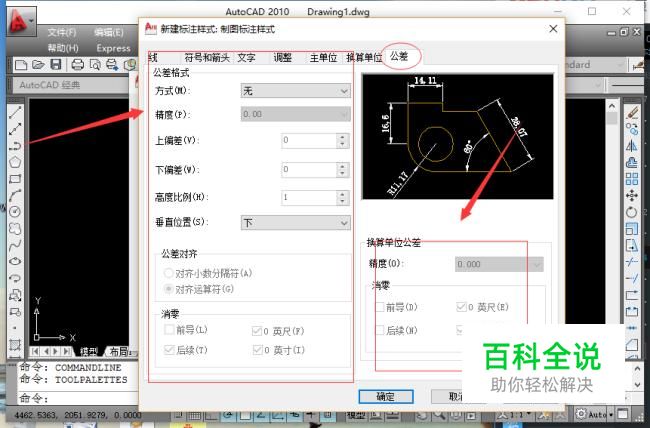Click the Move tool
Viewport: 650px width, 428px height.
pyautogui.click(x=632, y=195)
